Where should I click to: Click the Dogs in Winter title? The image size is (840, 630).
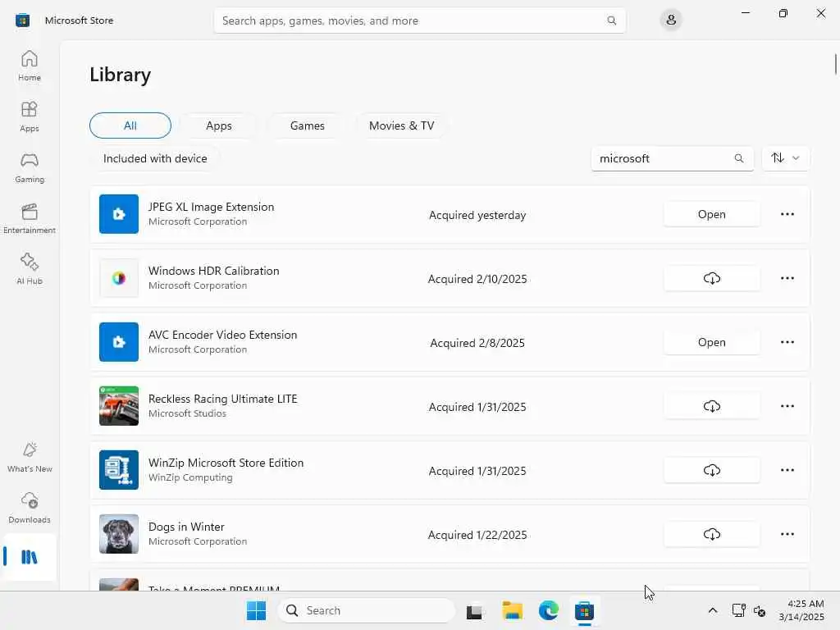coord(186,527)
